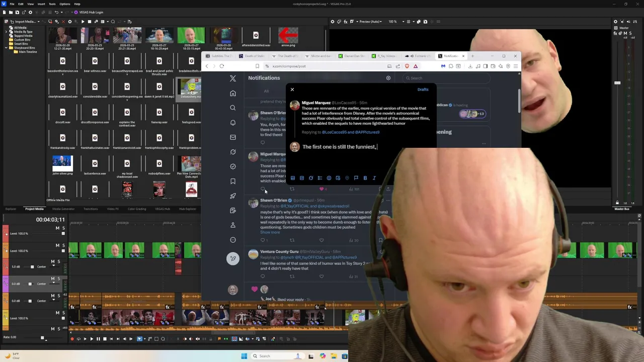Click VEGAS Hub Login button
Screen dimensions: 644x362
click(89, 12)
